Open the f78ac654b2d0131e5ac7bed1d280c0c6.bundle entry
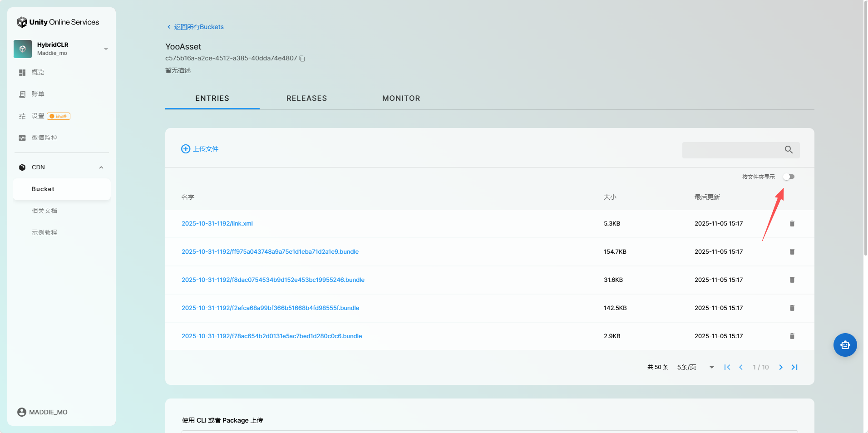868x433 pixels. 272,336
